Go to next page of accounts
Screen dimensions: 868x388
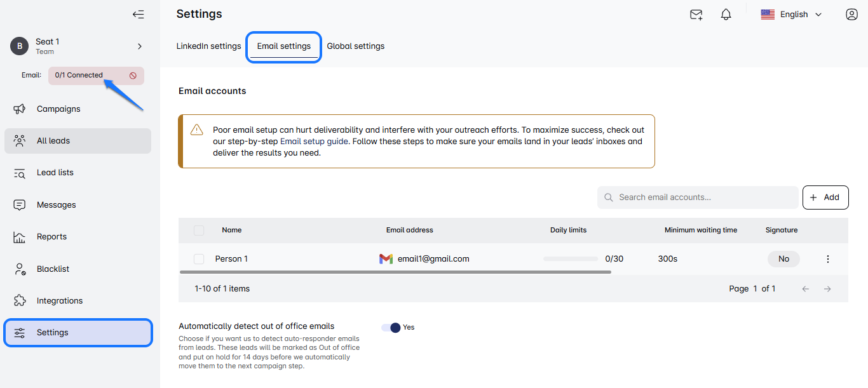click(x=827, y=289)
